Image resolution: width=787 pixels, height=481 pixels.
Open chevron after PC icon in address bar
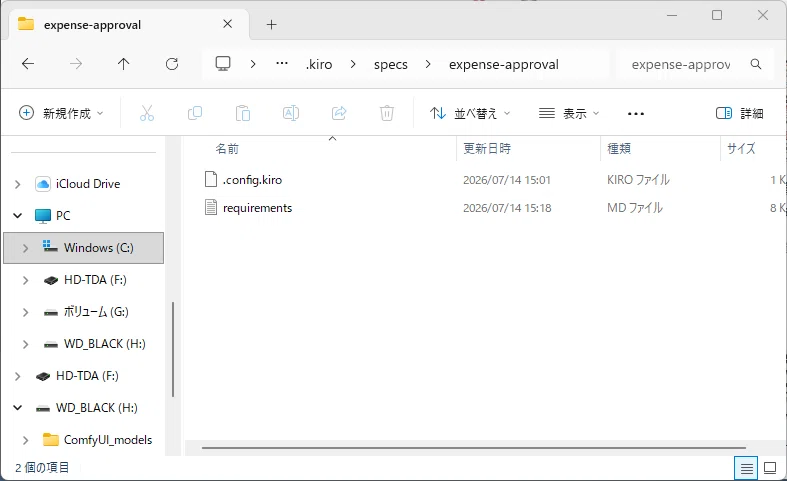pos(253,64)
